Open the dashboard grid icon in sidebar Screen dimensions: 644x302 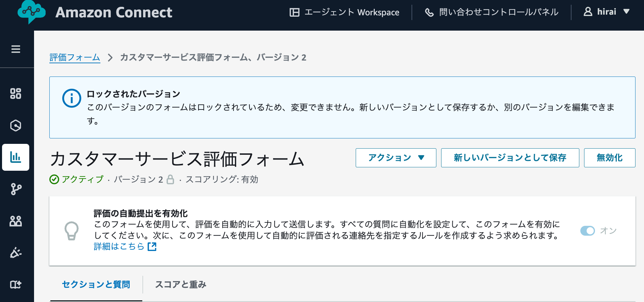(16, 94)
